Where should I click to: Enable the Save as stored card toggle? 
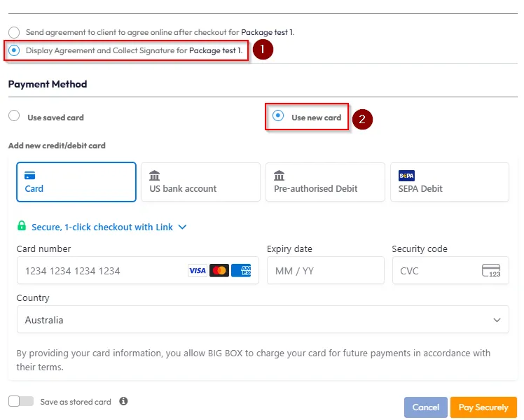[21, 401]
